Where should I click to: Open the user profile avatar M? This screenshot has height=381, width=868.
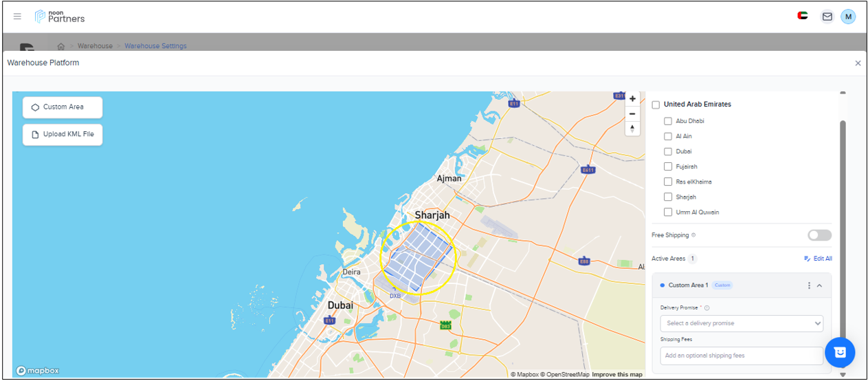click(848, 17)
